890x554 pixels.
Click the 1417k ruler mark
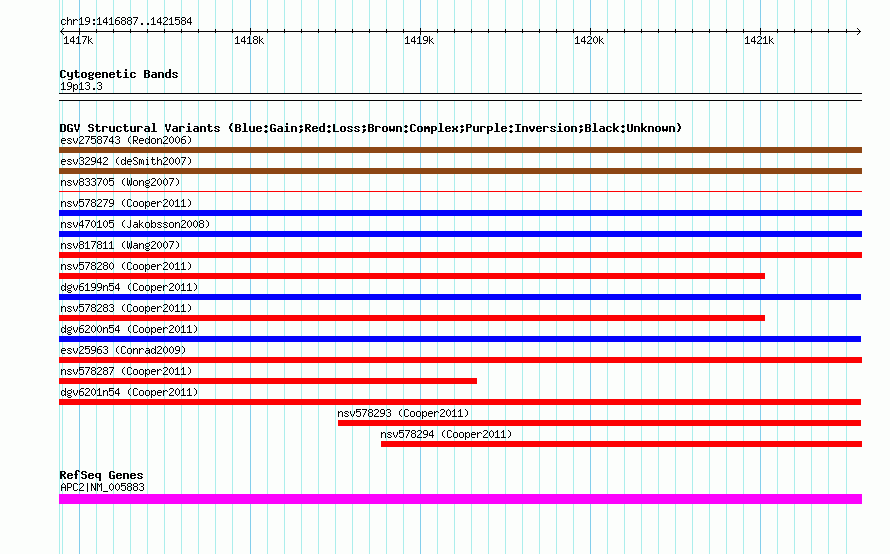[78, 40]
